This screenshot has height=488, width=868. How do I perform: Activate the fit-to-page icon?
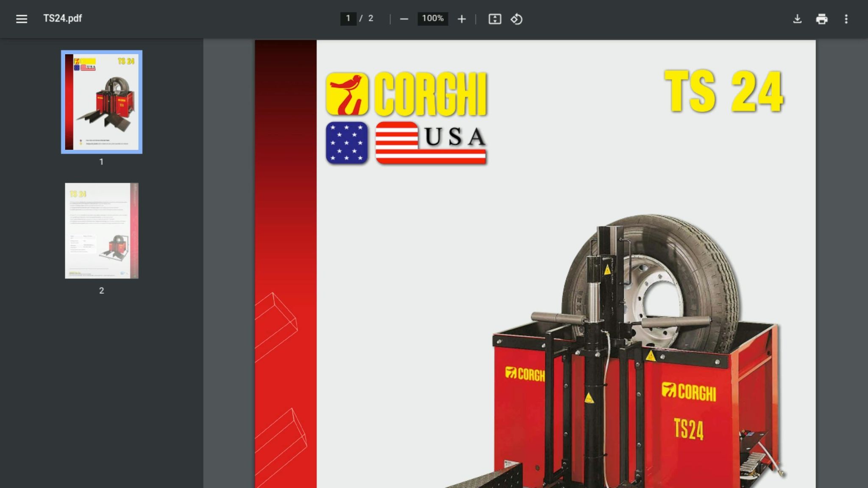pyautogui.click(x=495, y=19)
